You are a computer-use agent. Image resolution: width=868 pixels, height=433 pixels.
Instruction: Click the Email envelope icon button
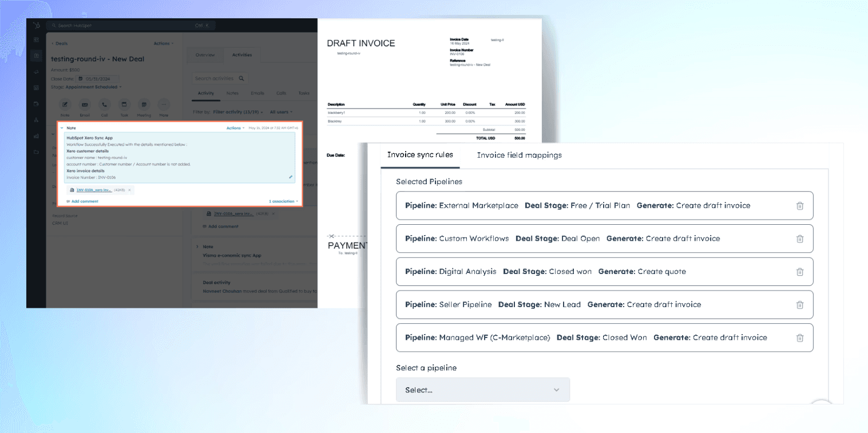pos(85,105)
